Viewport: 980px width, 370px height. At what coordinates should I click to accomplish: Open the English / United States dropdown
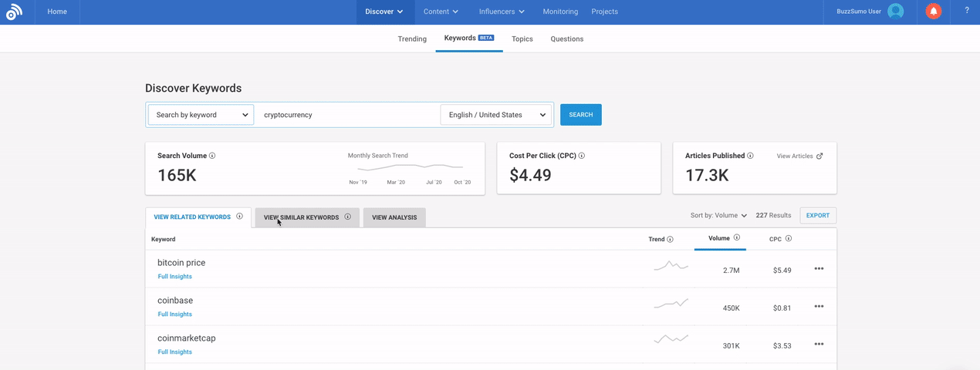(x=496, y=115)
